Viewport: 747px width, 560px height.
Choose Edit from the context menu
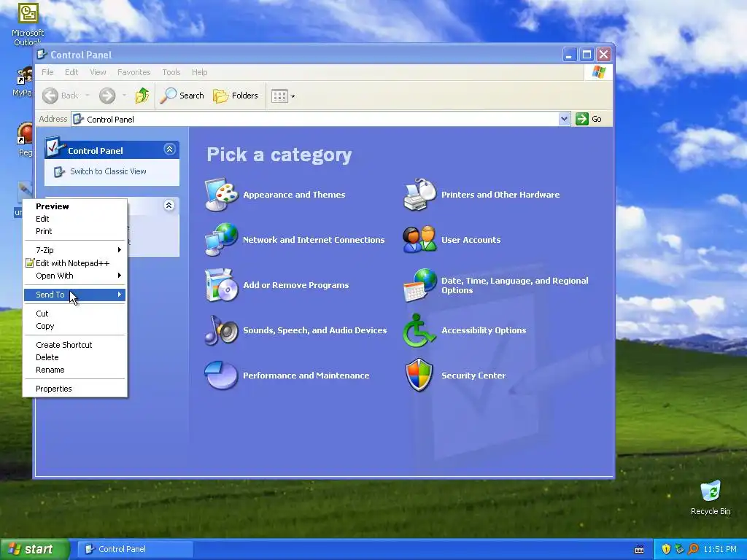(x=75, y=219)
